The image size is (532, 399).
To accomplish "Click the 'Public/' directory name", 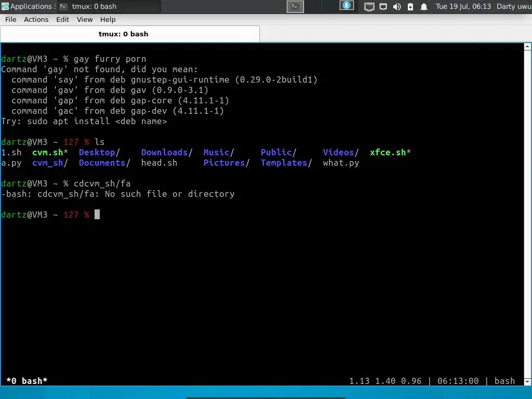I will tap(278, 152).
